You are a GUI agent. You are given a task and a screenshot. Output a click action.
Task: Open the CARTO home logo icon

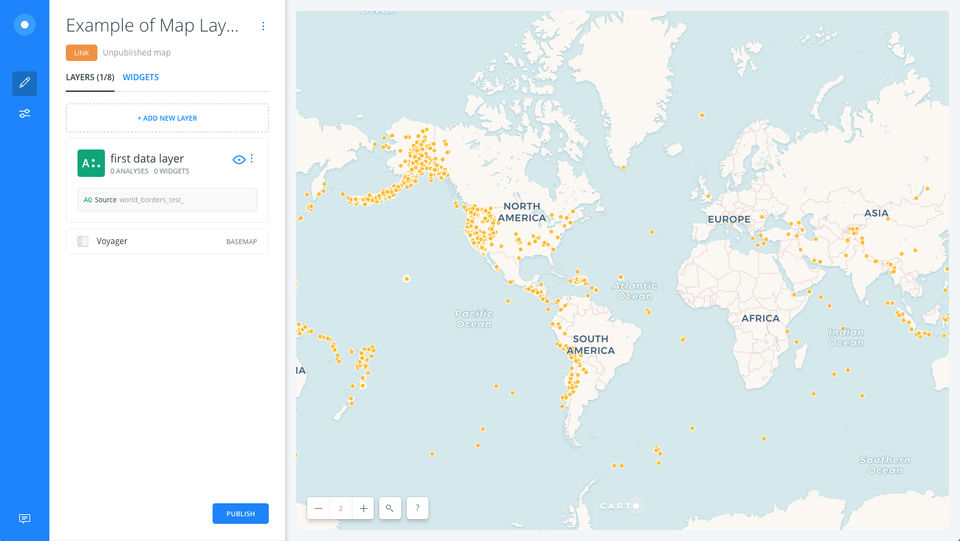(24, 24)
